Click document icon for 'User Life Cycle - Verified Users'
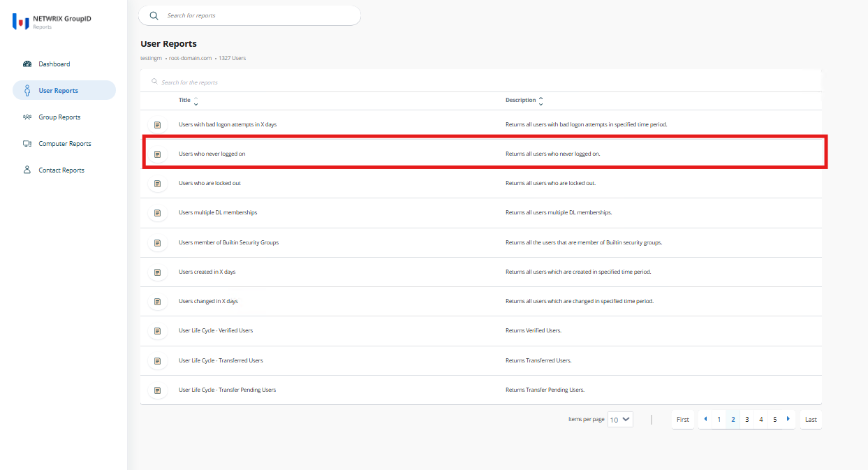Screen dimensions: 868x470 [x=157, y=330]
